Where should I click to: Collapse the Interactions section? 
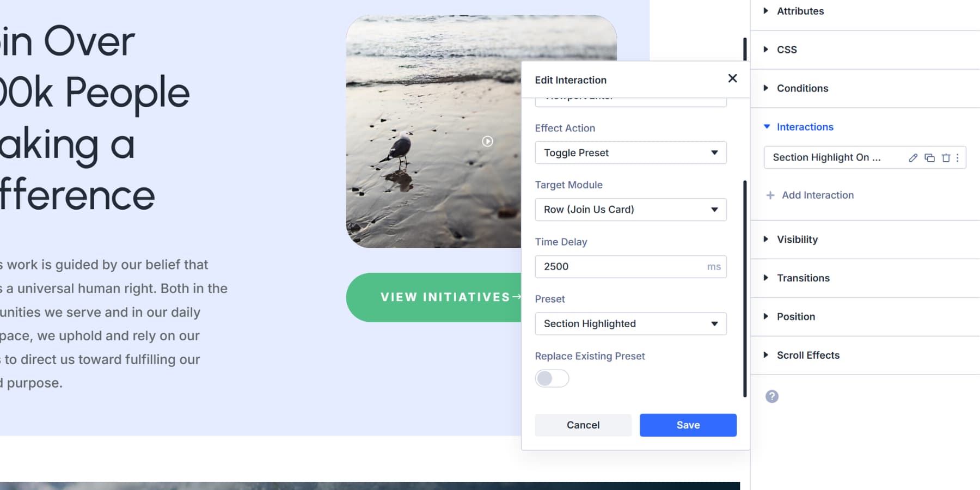pyautogui.click(x=805, y=127)
